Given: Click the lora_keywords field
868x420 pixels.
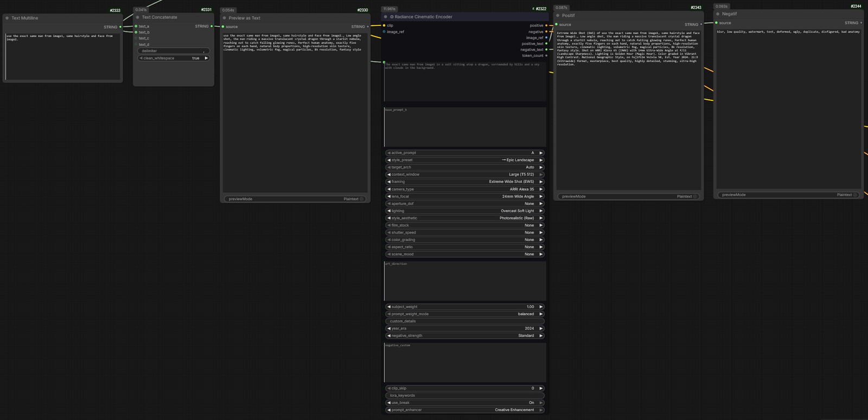Looking at the screenshot, I should click(x=464, y=396).
